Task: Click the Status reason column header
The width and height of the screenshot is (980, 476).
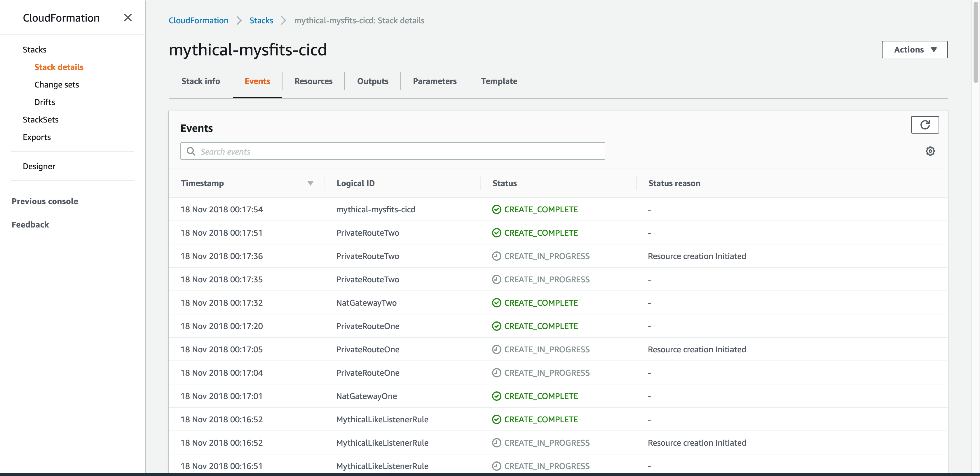Action: click(674, 183)
